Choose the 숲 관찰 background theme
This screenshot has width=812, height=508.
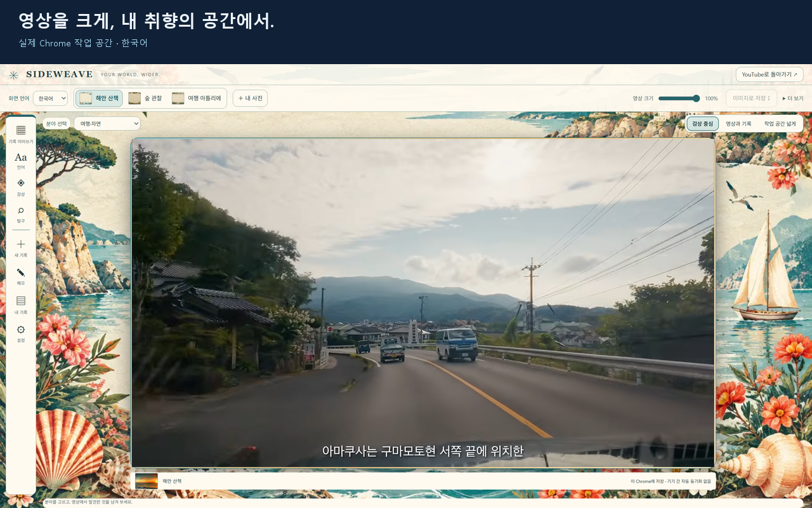(145, 98)
